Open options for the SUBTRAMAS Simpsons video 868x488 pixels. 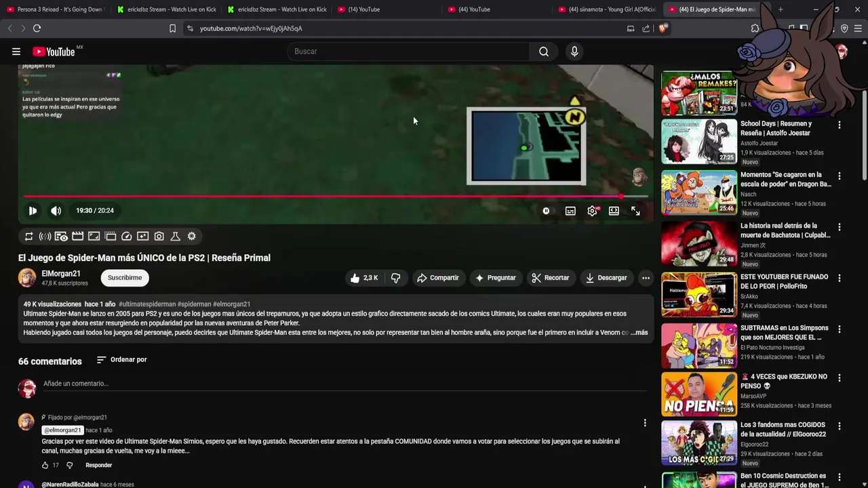coord(840,329)
